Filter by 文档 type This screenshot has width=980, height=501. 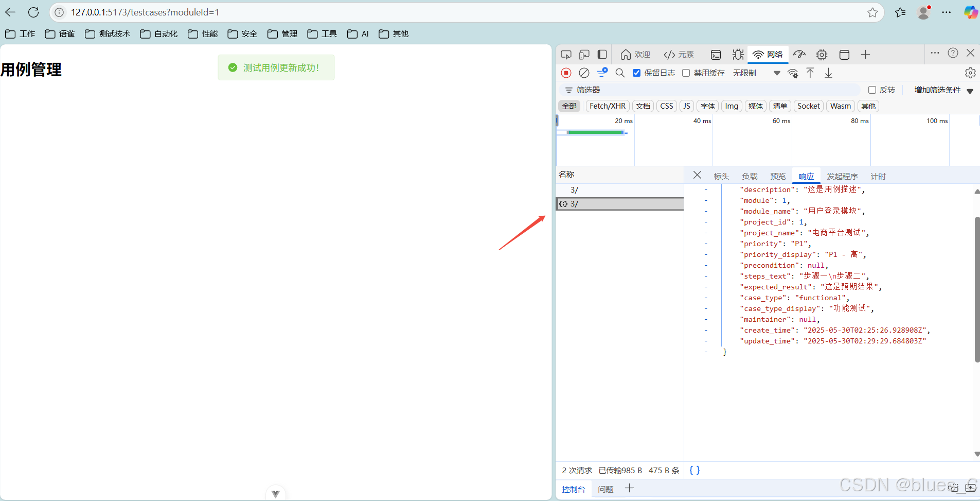(x=643, y=106)
